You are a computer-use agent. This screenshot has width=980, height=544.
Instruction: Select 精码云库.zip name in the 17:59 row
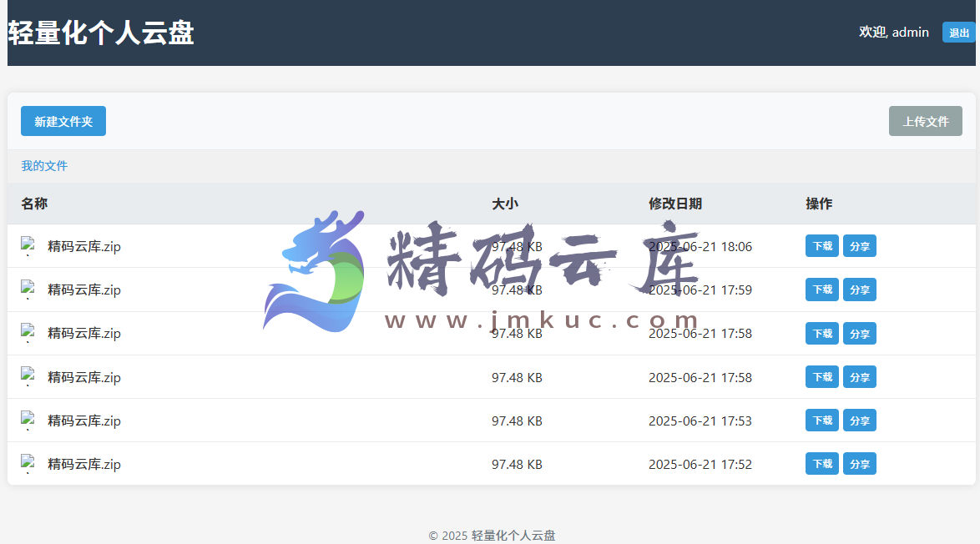pos(84,290)
